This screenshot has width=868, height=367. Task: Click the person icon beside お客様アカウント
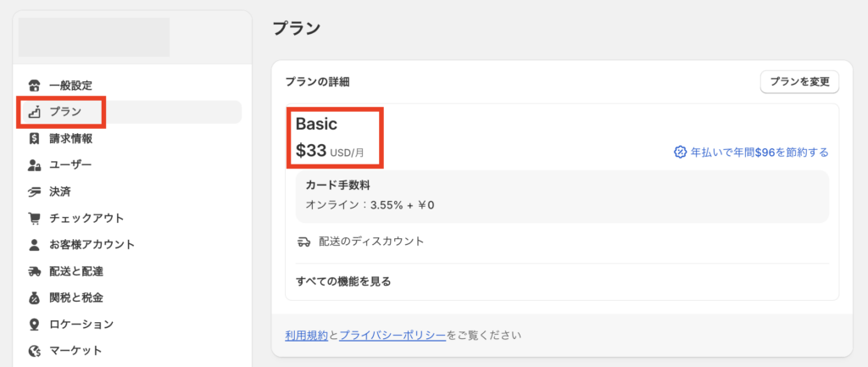(x=35, y=244)
